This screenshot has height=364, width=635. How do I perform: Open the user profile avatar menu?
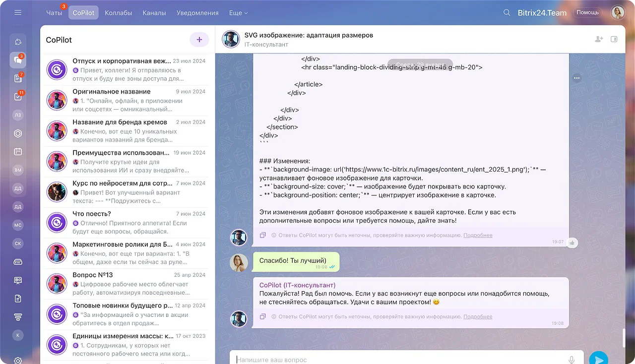pos(617,13)
